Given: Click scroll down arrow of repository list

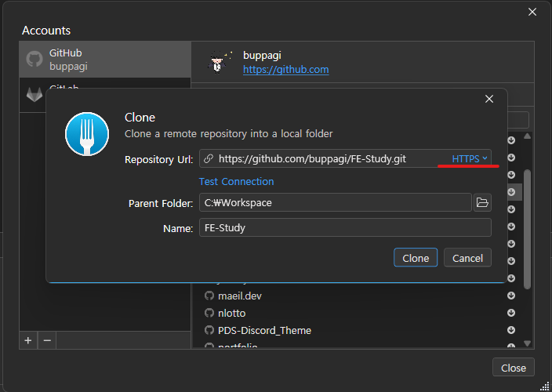Looking at the screenshot, I should pyautogui.click(x=527, y=343).
